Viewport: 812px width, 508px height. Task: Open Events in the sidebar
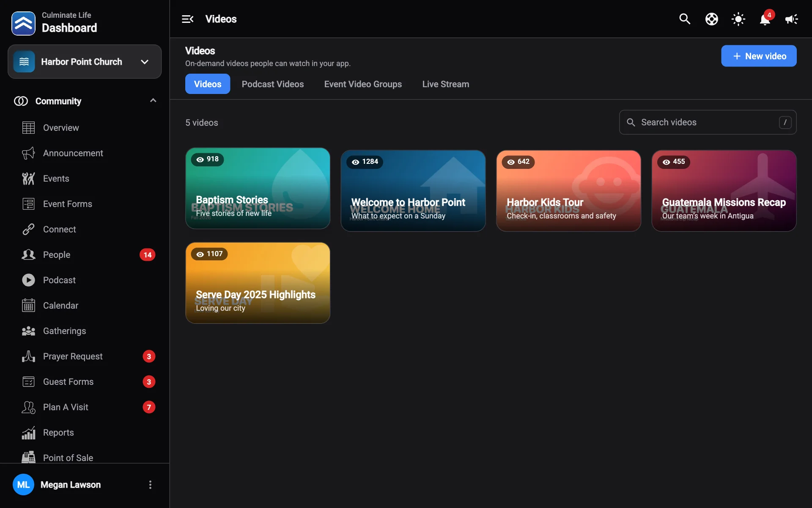pos(85,179)
